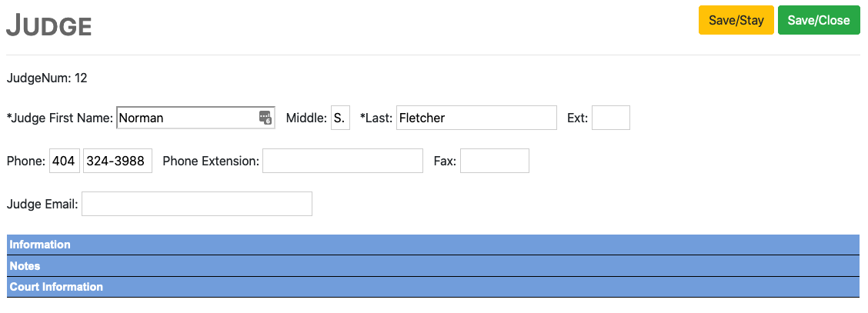Click the Judge Email label text
This screenshot has width=868, height=313.
(42, 204)
